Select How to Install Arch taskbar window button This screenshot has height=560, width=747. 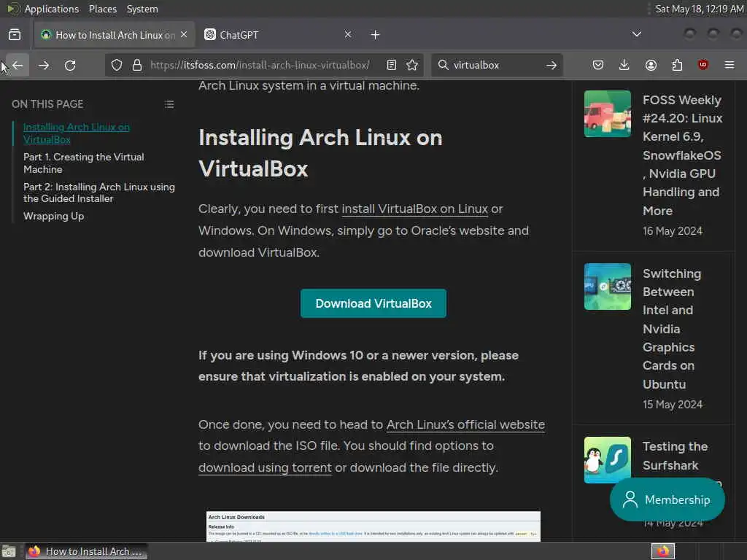tap(86, 551)
